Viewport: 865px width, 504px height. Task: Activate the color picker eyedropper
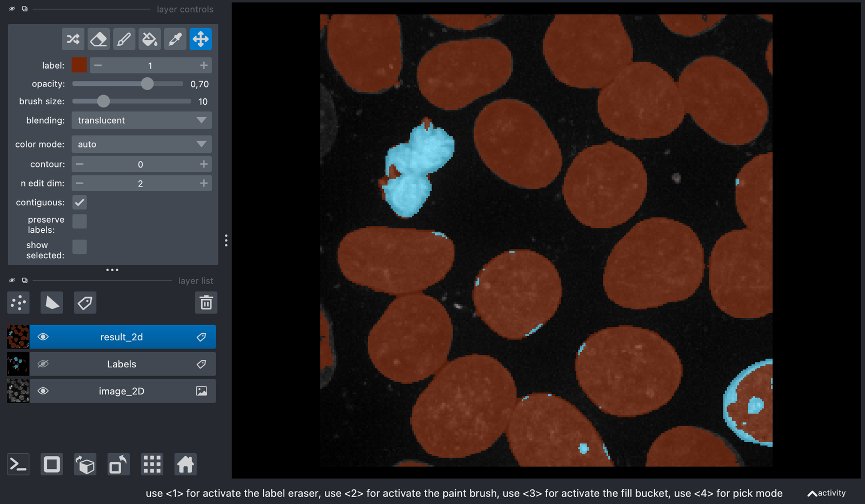[175, 39]
